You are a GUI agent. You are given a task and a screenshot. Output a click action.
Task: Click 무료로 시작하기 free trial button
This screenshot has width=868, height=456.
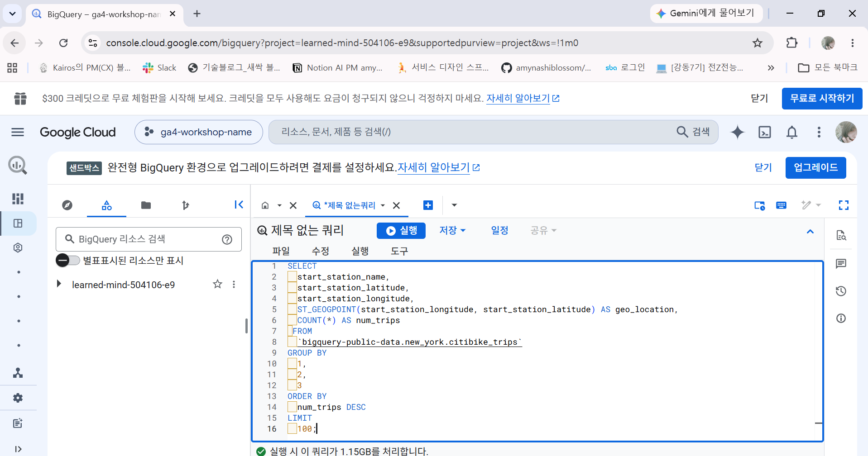(822, 98)
